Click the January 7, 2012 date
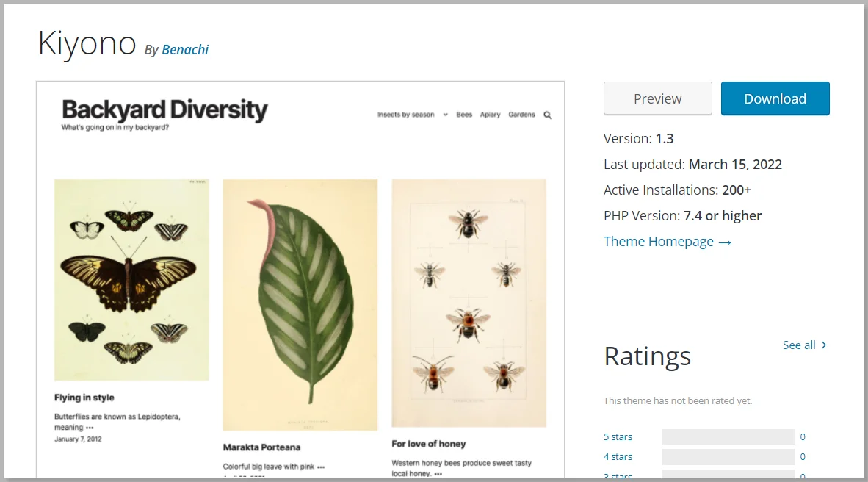868x482 pixels. (78, 439)
